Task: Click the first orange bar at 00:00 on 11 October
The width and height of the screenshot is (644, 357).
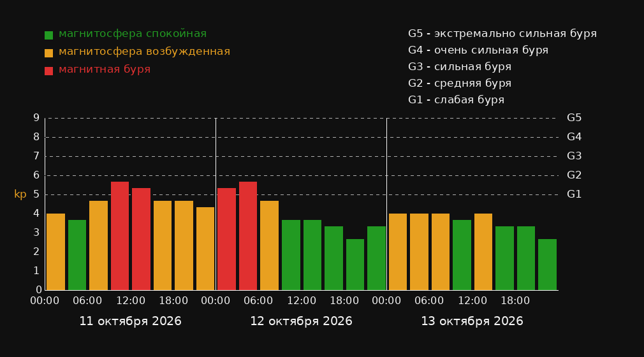Action: (x=56, y=252)
